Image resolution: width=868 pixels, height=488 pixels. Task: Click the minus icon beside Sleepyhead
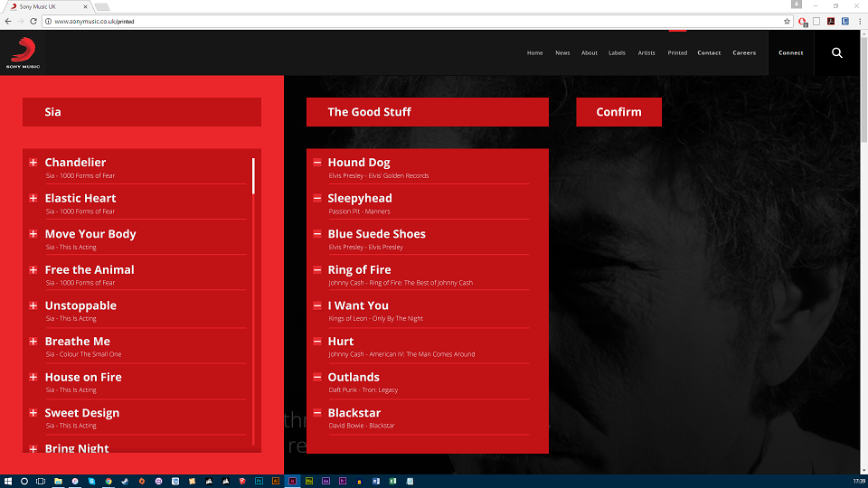tap(317, 198)
